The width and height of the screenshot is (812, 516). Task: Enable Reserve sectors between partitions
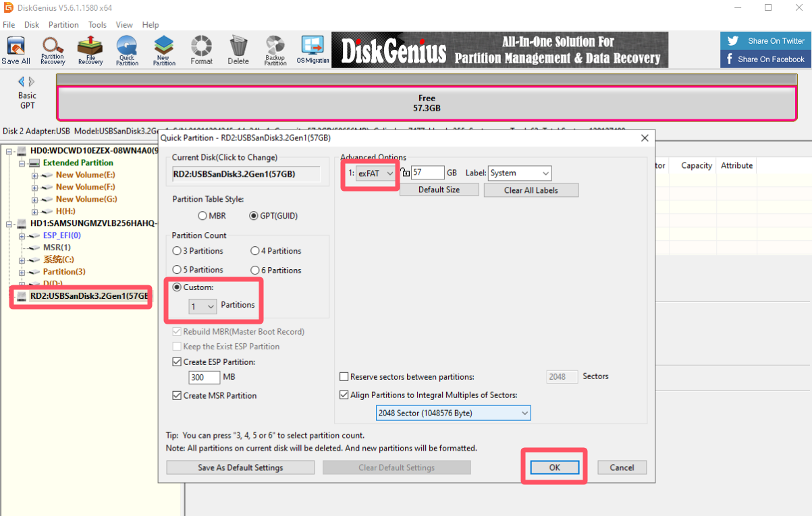point(345,377)
